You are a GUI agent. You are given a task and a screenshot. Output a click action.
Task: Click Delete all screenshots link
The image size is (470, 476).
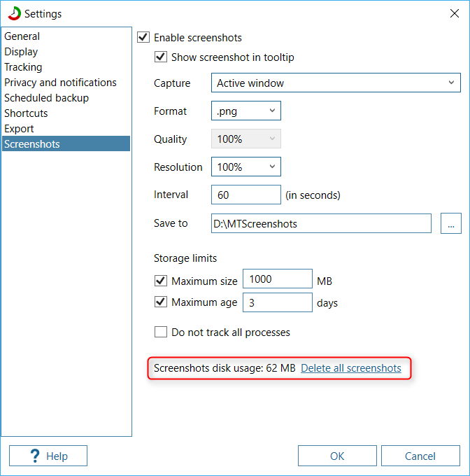coord(351,368)
